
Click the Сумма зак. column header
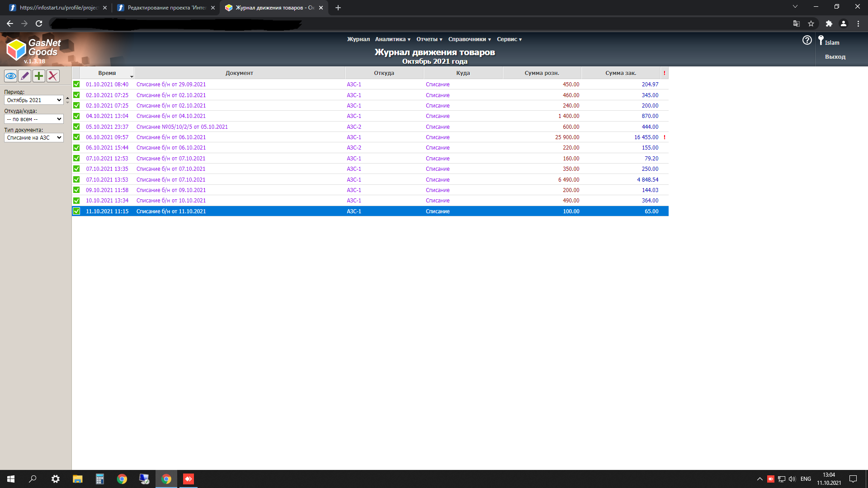coord(621,73)
